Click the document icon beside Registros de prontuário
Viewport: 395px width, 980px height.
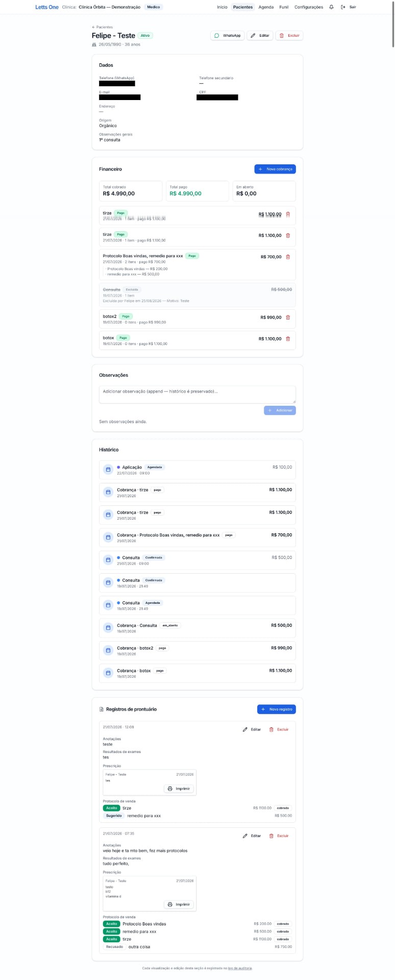pos(101,709)
